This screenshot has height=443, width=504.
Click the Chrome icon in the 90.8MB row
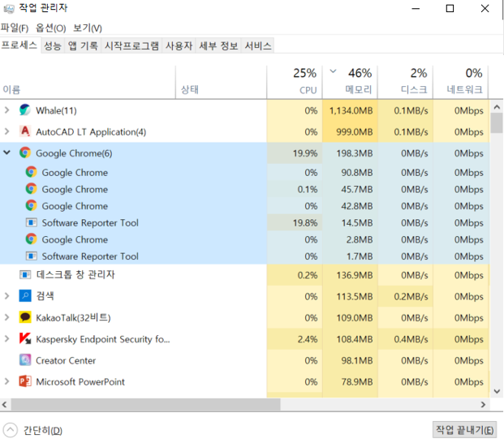click(x=31, y=172)
